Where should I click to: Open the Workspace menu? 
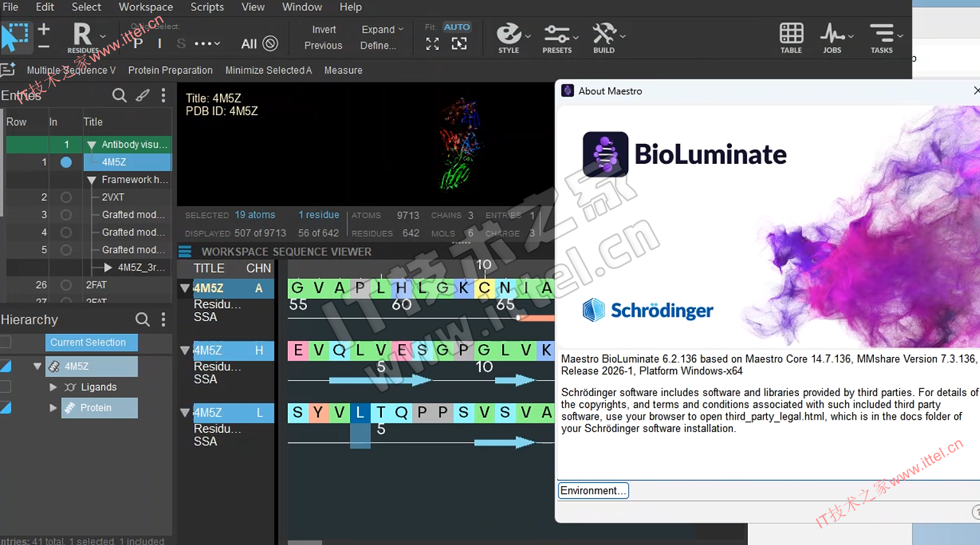point(146,7)
